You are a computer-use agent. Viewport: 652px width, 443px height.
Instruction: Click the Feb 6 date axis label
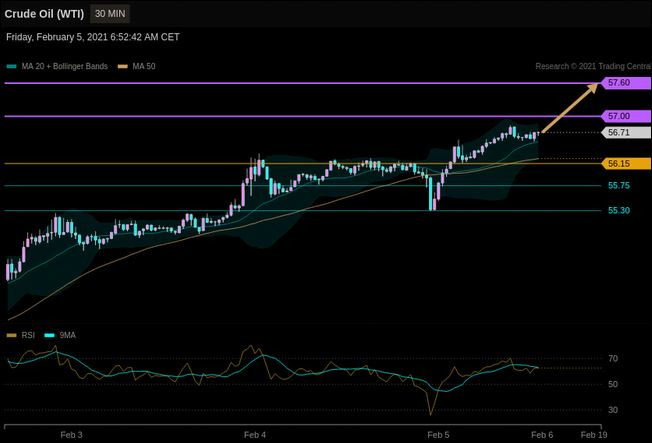click(x=542, y=435)
